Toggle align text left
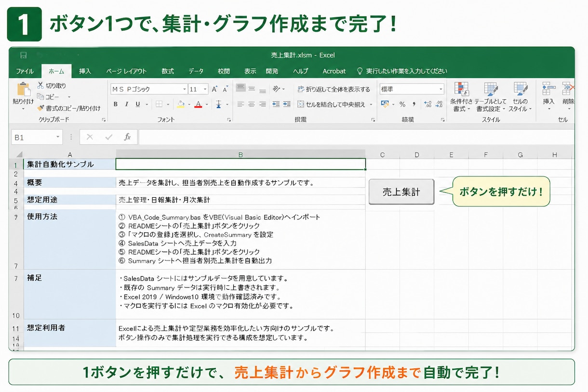The width and height of the screenshot is (588, 392). point(241,104)
